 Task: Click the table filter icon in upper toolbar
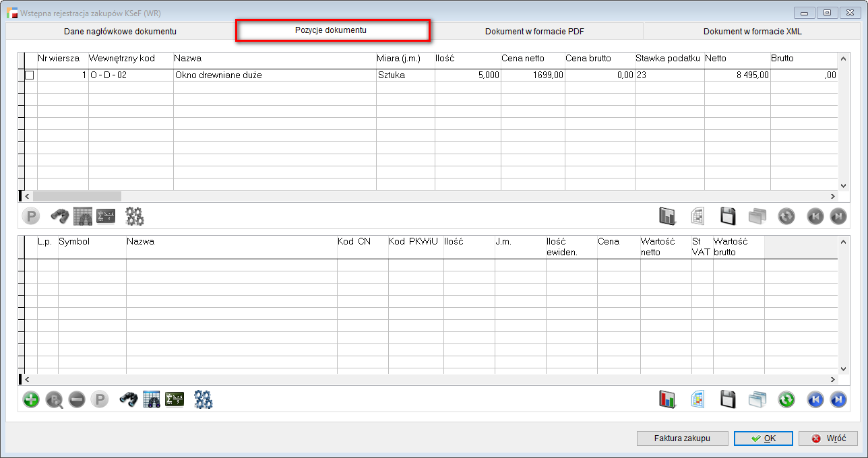tap(83, 216)
